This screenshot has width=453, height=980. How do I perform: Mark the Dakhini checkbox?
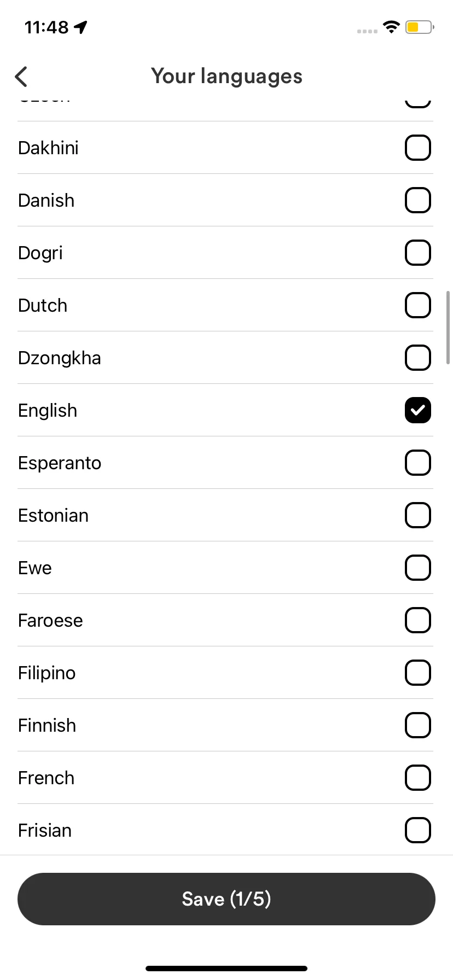click(418, 148)
